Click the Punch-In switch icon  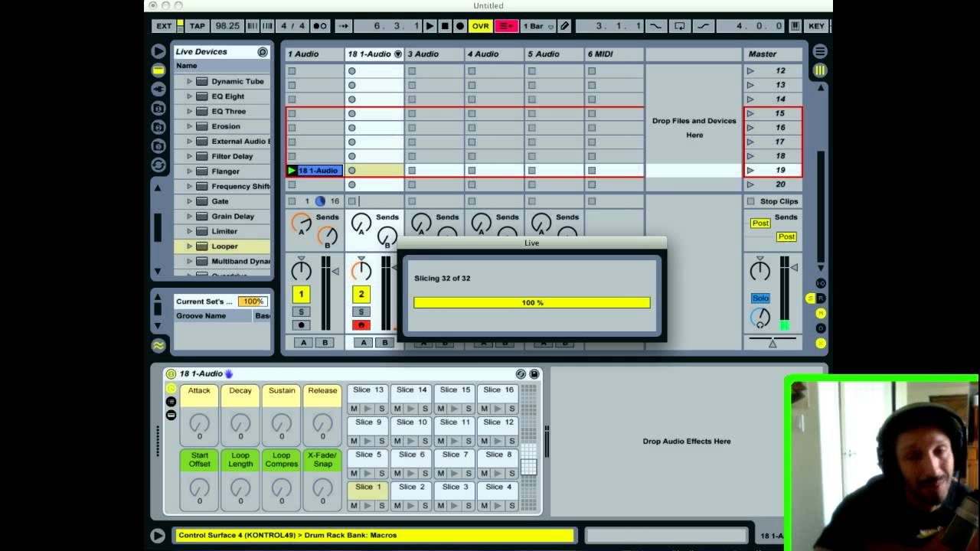click(x=655, y=26)
